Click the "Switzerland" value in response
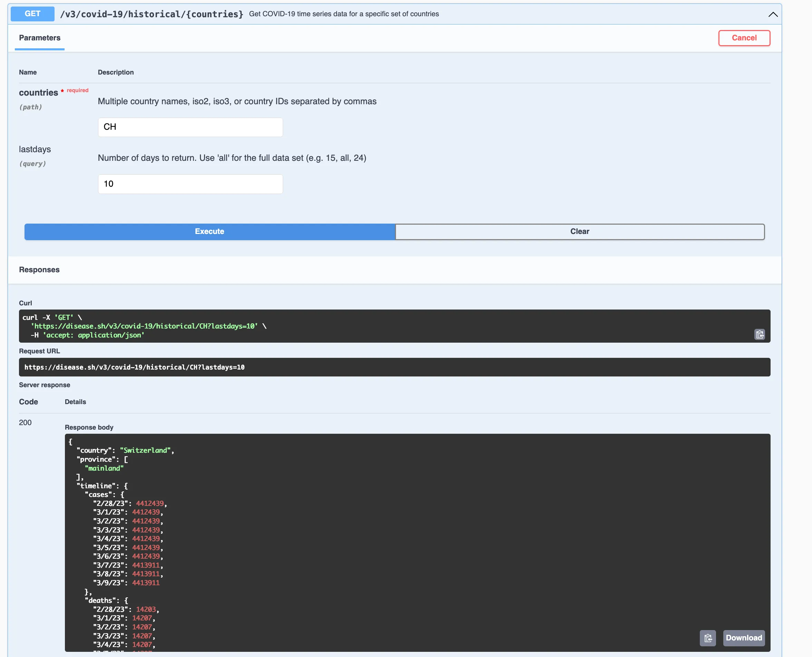This screenshot has height=657, width=812. (x=145, y=450)
